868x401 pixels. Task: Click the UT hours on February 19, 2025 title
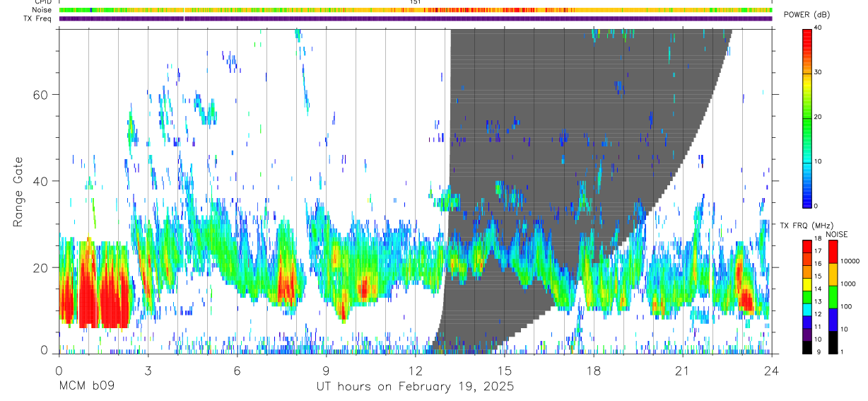coord(415,387)
